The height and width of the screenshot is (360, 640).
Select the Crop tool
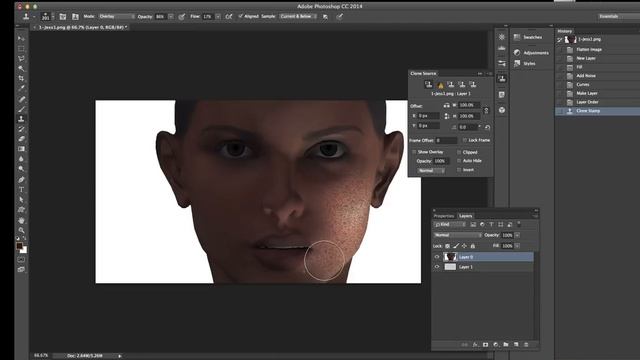coord(21,78)
